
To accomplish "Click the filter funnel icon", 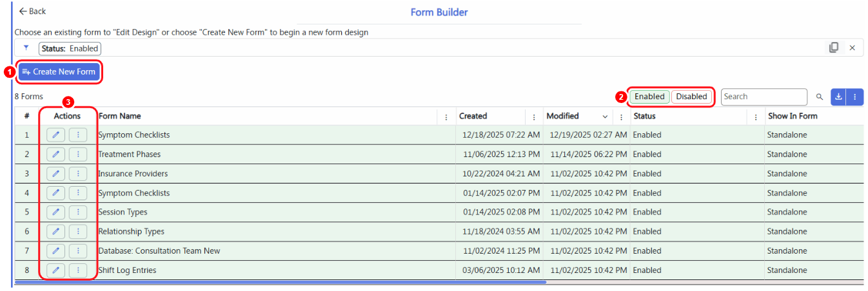I will [26, 48].
